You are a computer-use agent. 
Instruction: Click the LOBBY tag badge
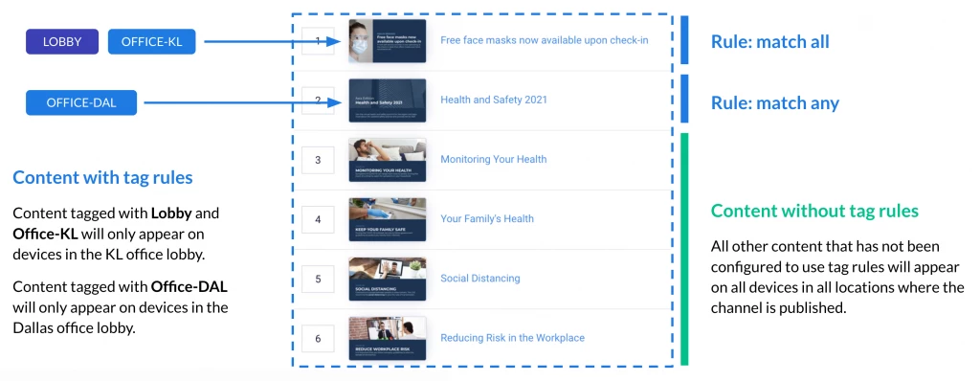tap(62, 42)
